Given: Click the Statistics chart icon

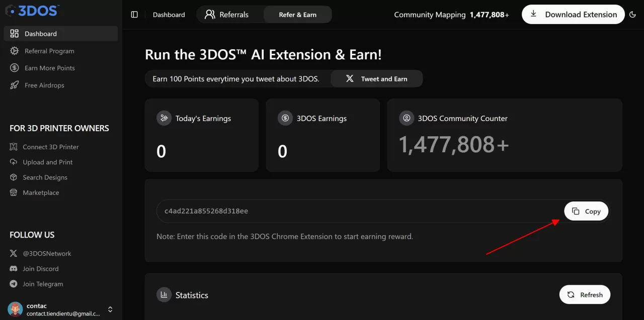Looking at the screenshot, I should (x=164, y=295).
